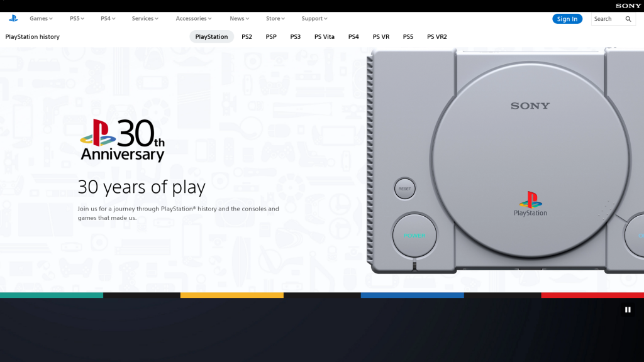The height and width of the screenshot is (362, 644).
Task: Open the PS VR2 tab
Action: pos(436,37)
